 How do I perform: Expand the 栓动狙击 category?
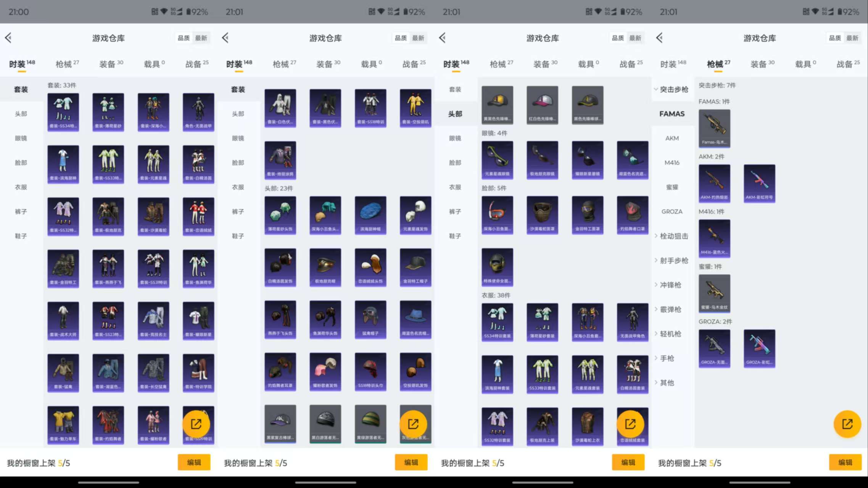675,236
